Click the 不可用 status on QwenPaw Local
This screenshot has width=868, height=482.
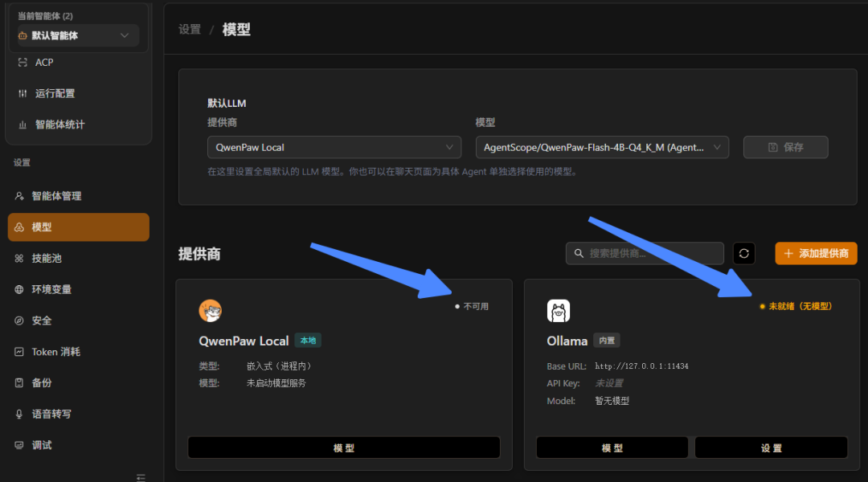472,306
